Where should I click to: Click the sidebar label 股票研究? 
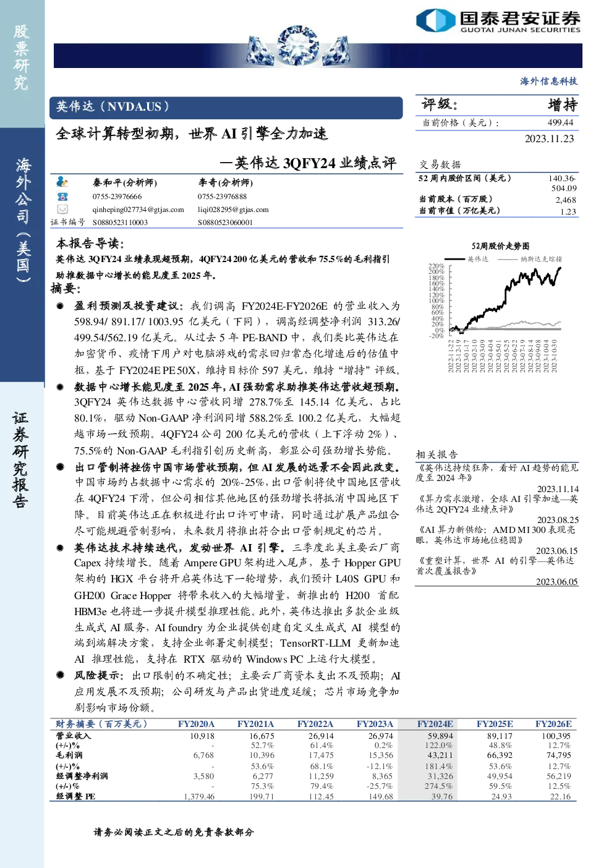21,57
